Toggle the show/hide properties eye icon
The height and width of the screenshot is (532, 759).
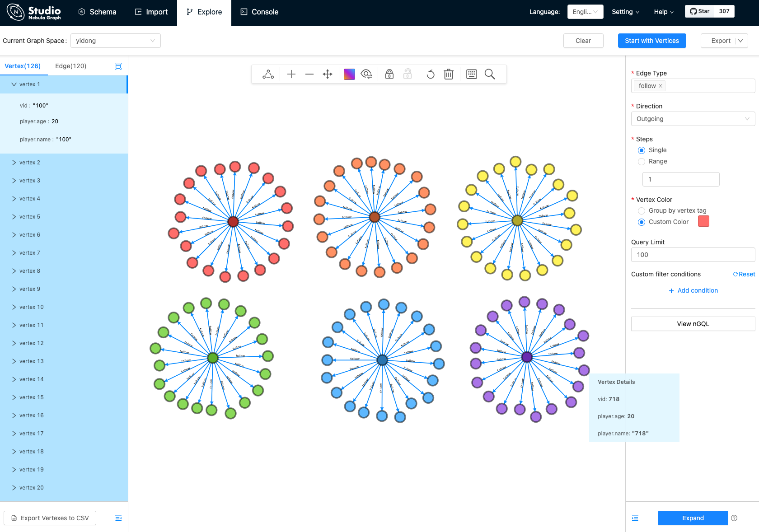(x=367, y=74)
